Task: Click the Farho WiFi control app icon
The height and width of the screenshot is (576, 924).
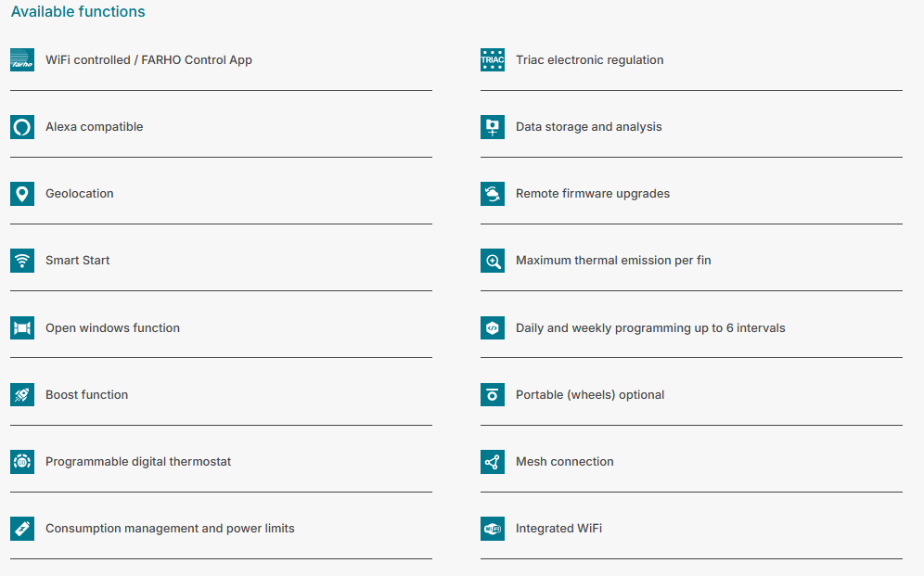Action: coord(22,60)
